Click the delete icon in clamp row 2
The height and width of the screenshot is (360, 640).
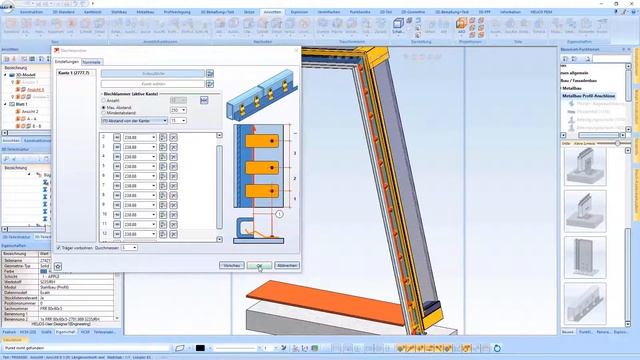(x=173, y=137)
